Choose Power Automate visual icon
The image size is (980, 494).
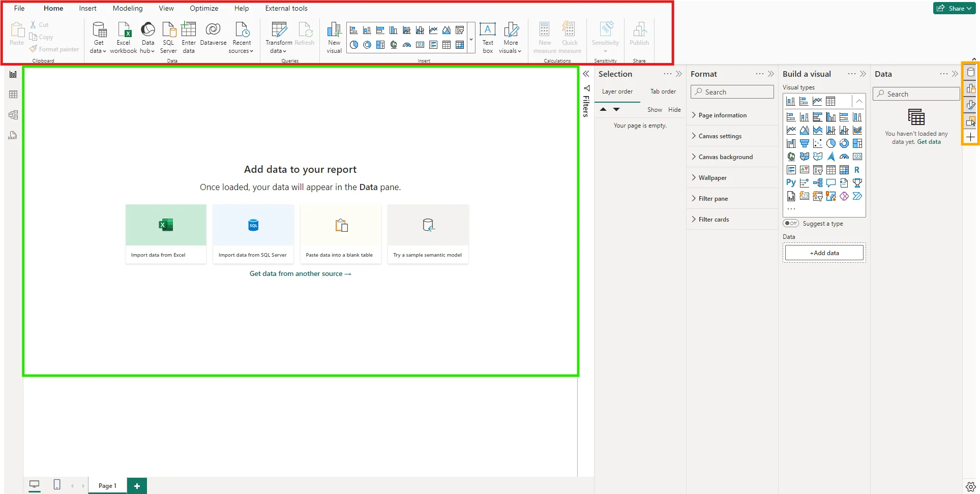pyautogui.click(x=857, y=196)
